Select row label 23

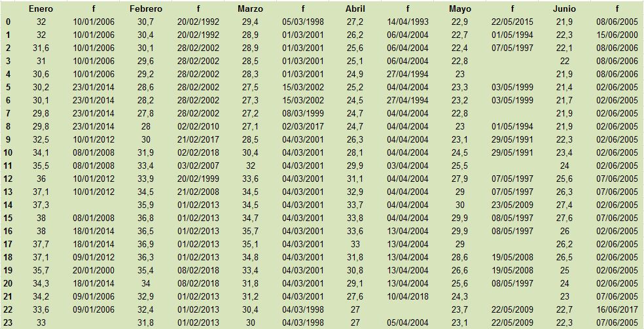pyautogui.click(x=9, y=323)
